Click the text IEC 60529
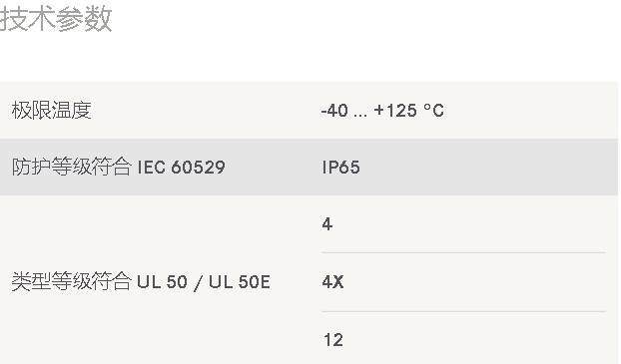Viewport: 621px width, 364px height. [181, 167]
